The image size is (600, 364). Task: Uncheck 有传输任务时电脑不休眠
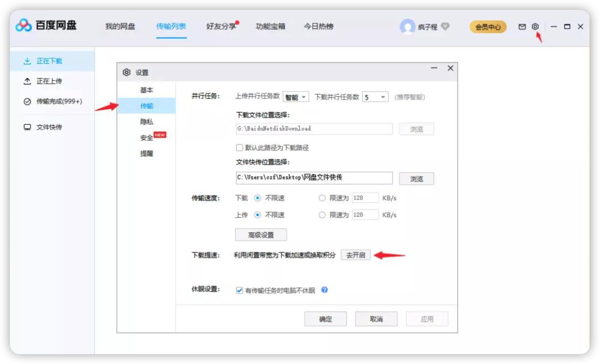240,291
